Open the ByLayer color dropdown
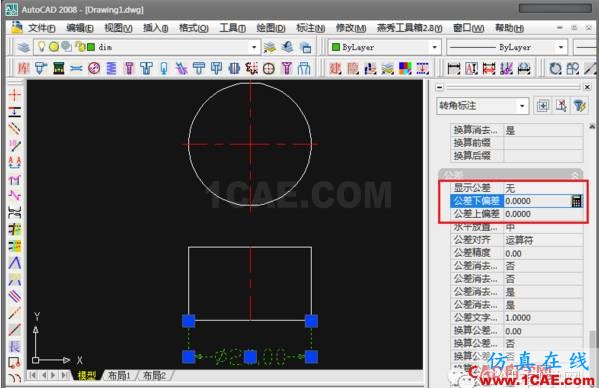Viewport: 599px width, 388px height. [x=434, y=47]
